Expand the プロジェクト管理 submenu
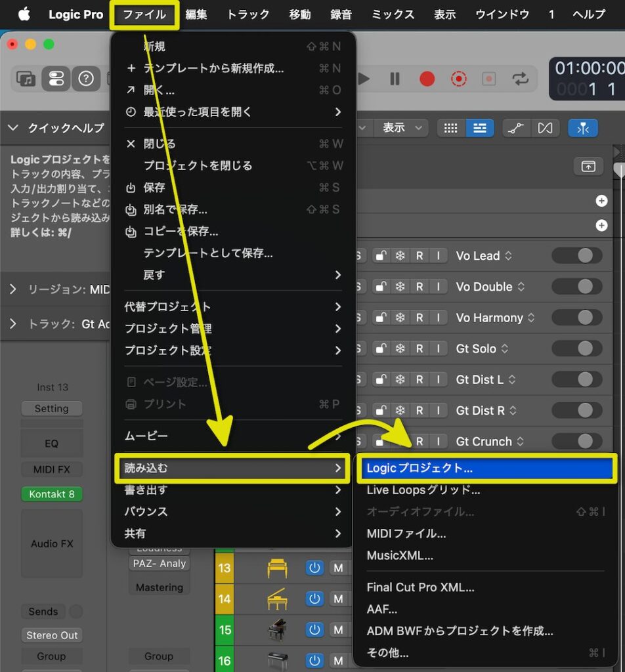The image size is (625, 672). 233,329
